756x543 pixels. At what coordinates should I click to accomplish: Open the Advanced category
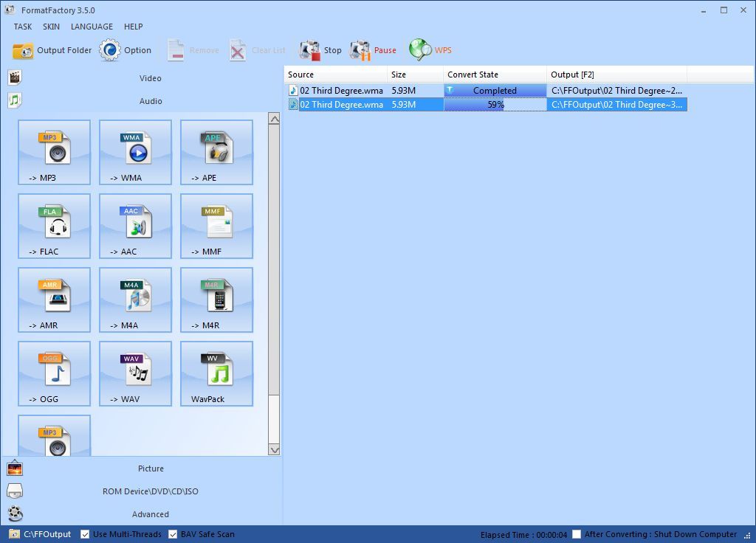pos(151,514)
